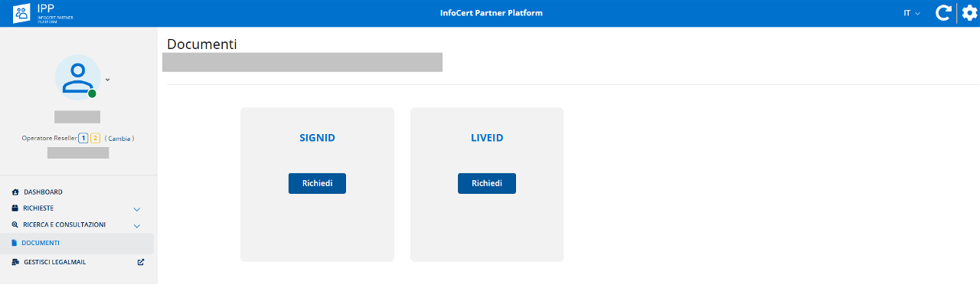Expand the Richieste submenu chevron
The width and height of the screenshot is (980, 285).
click(137, 209)
